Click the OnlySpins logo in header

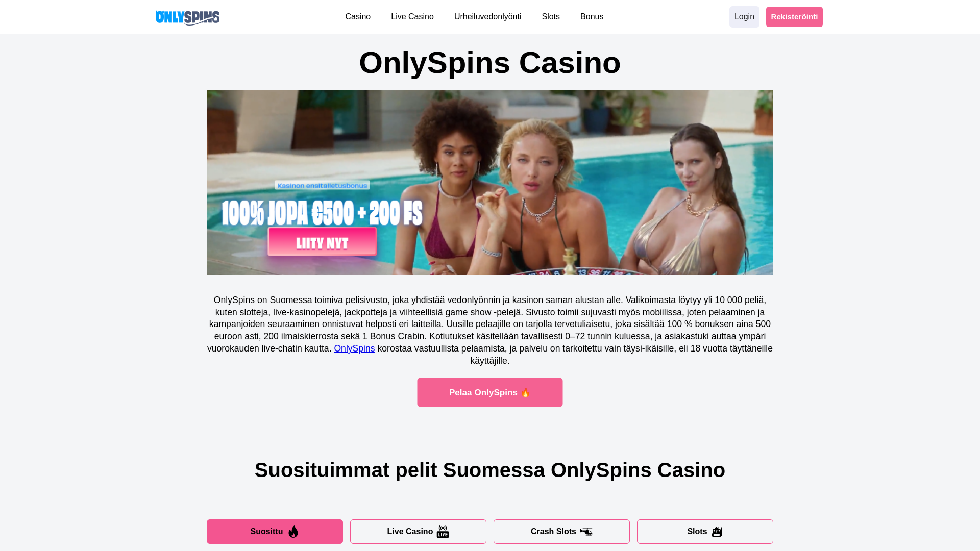(187, 17)
